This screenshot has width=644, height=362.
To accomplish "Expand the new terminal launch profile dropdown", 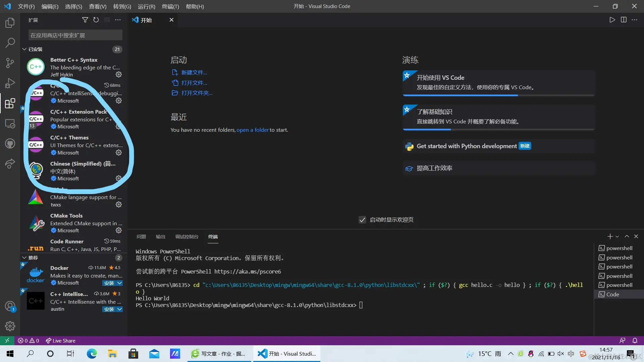I will click(x=617, y=237).
